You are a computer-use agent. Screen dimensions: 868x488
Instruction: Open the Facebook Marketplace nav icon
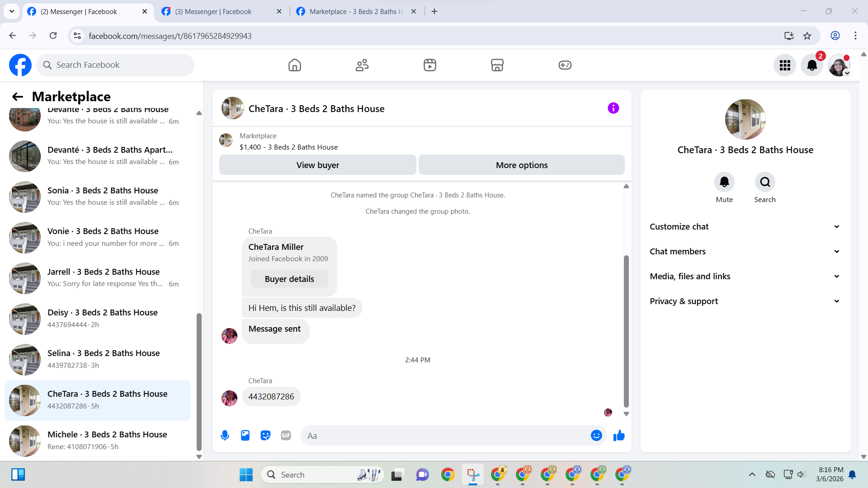497,65
